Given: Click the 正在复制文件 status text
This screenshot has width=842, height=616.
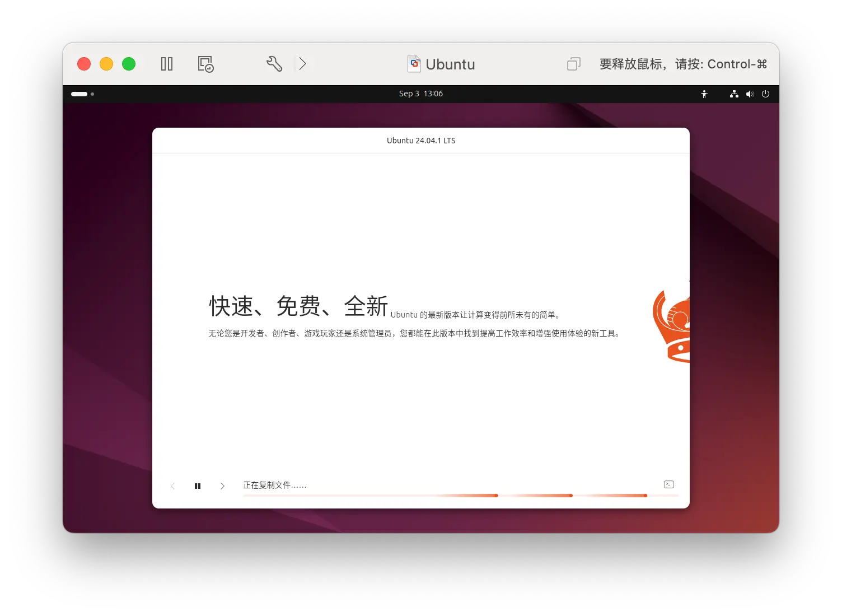Looking at the screenshot, I should (x=275, y=485).
